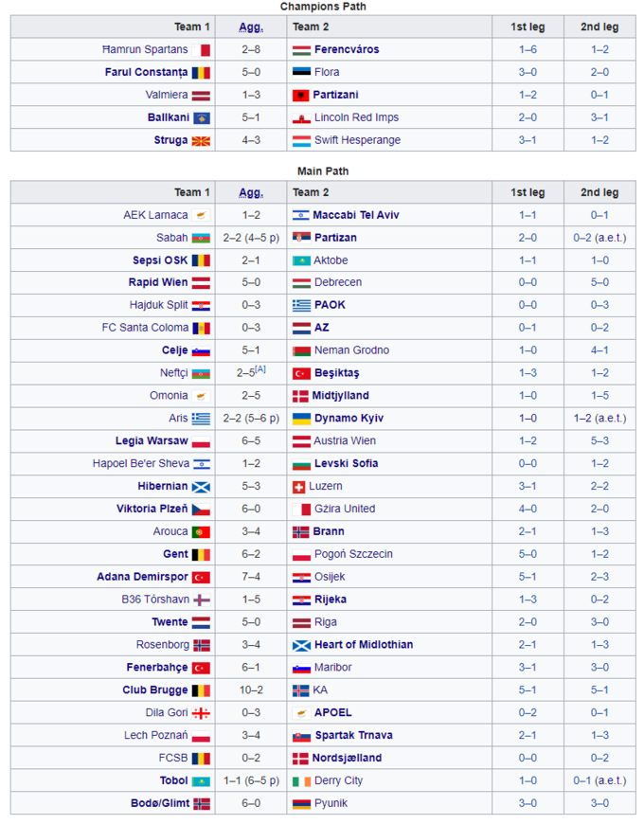
Task: Click the Swiss flag next to Luzern
Action: point(299,487)
